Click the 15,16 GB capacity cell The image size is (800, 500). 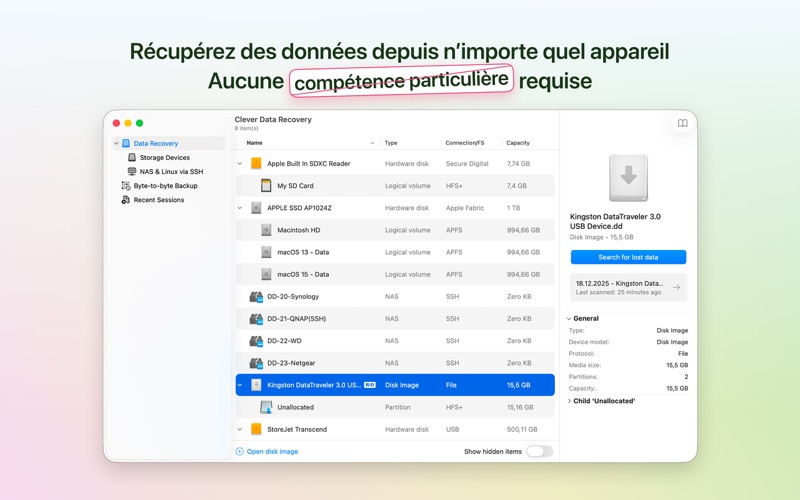tap(520, 407)
